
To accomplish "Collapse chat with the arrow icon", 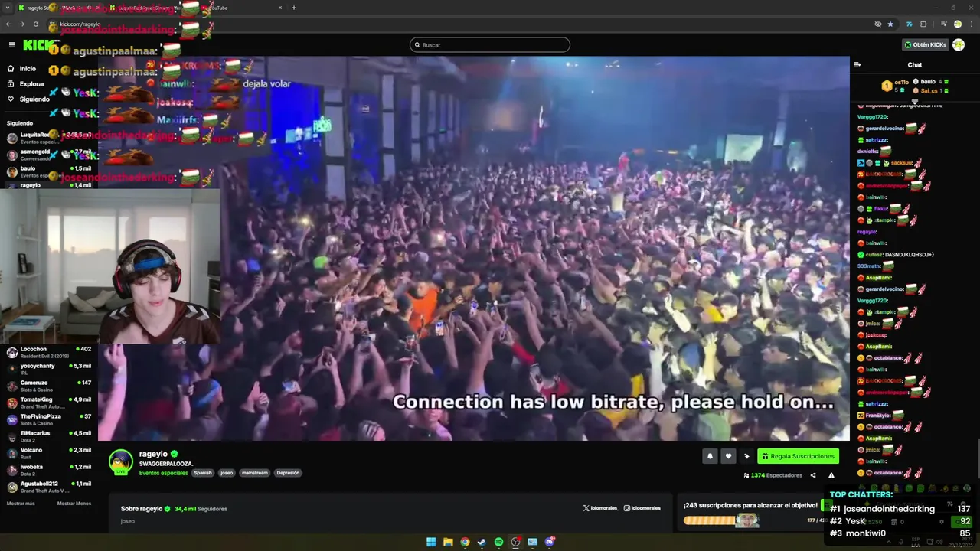I will click(x=857, y=65).
